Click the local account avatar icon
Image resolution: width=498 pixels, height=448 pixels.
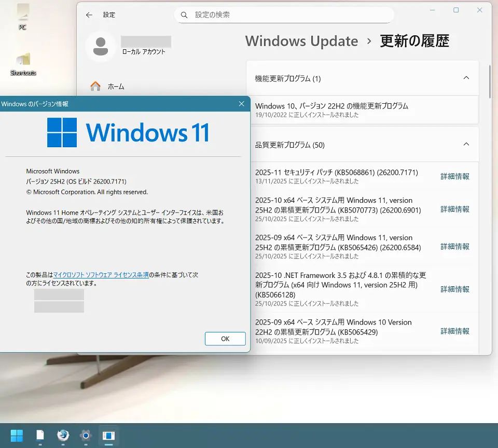click(x=100, y=47)
